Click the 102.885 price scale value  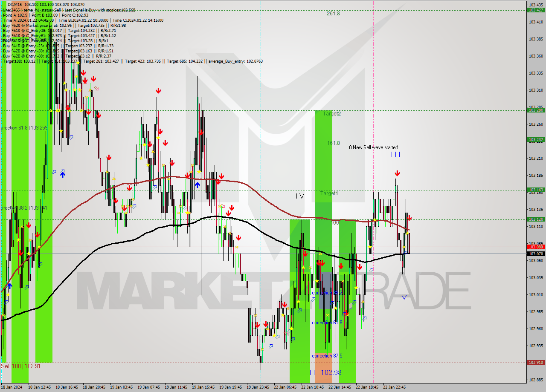(536, 380)
